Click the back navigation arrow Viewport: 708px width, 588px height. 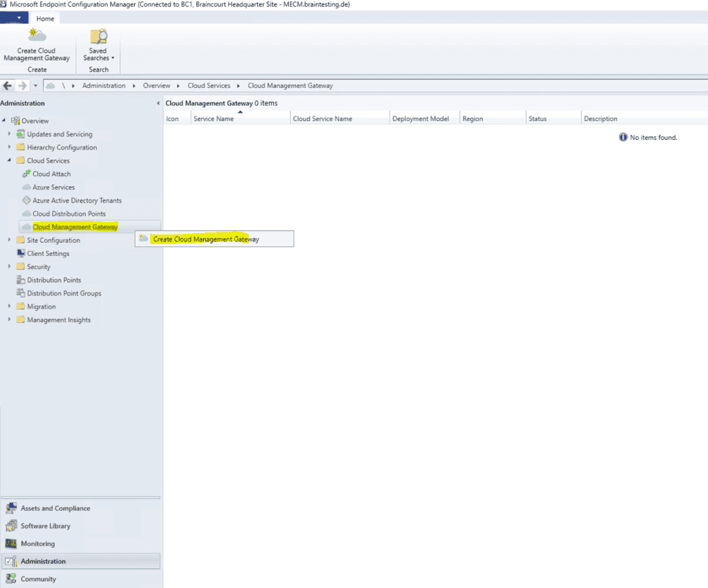coord(7,85)
